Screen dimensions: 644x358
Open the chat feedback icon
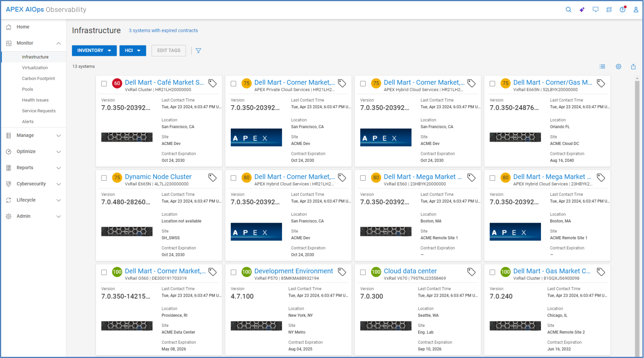[595, 10]
